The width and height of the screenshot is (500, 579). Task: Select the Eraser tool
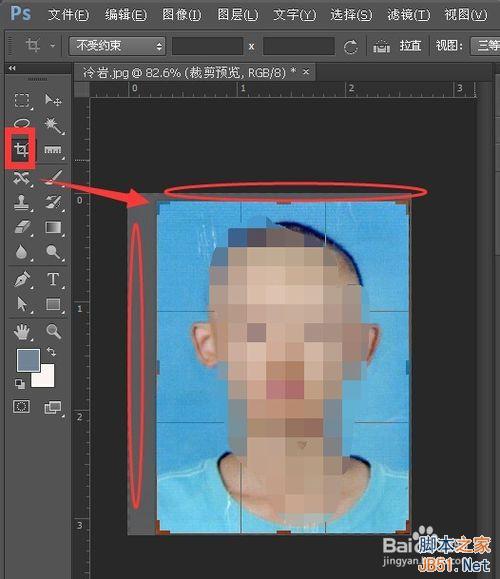tap(22, 227)
